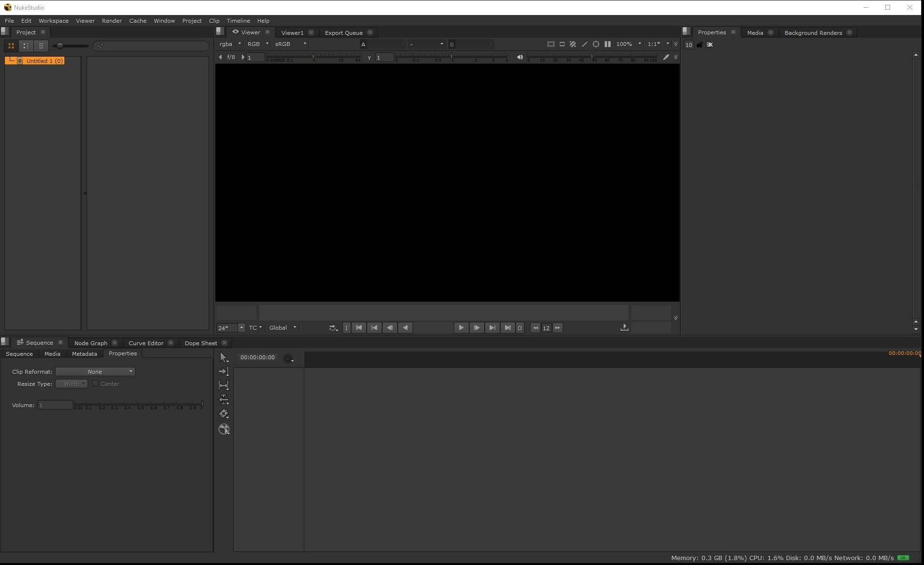
Task: Jump to previous edit point
Action: (x=374, y=328)
